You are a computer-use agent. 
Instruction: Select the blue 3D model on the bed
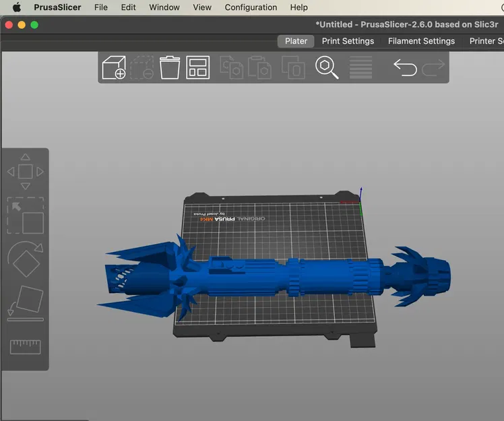click(273, 276)
